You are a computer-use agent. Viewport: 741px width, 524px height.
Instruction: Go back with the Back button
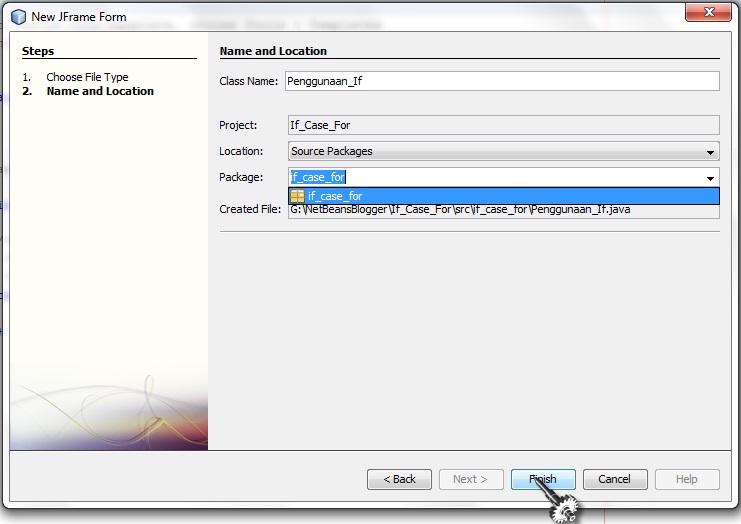399,479
